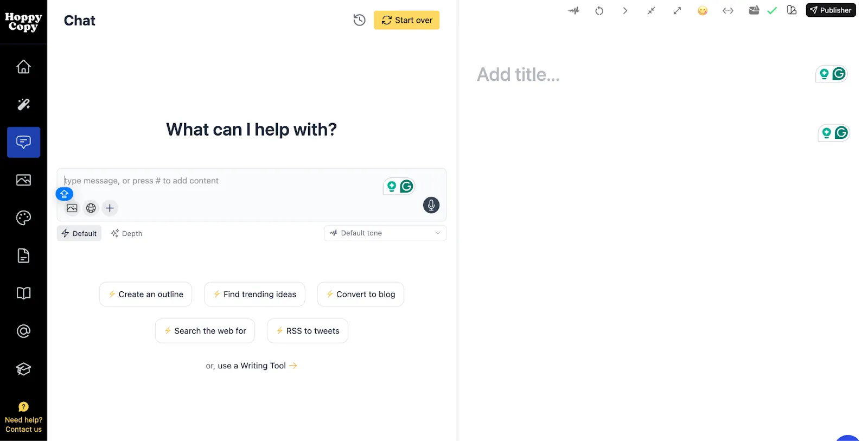This screenshot has height=441, width=868.
Task: Open the magic wand tool in the sidebar
Action: [23, 104]
